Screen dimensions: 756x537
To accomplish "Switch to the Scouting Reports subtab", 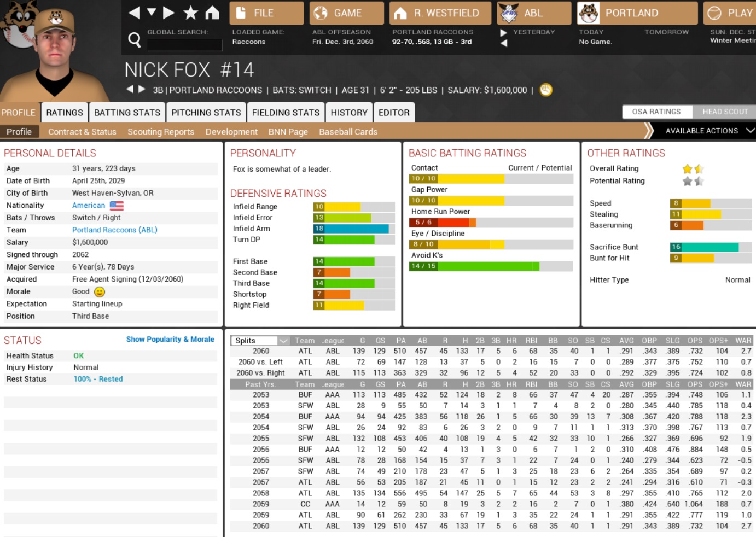I will (161, 132).
